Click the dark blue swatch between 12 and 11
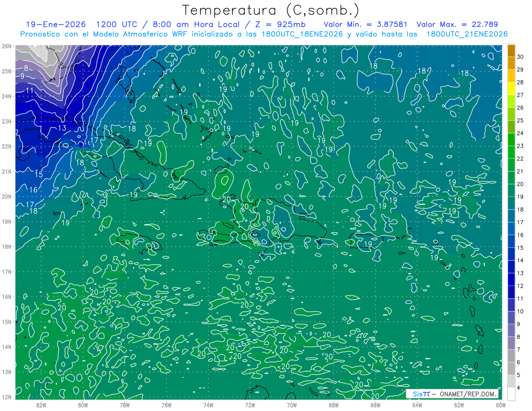This screenshot has width=532, height=411. tap(511, 293)
